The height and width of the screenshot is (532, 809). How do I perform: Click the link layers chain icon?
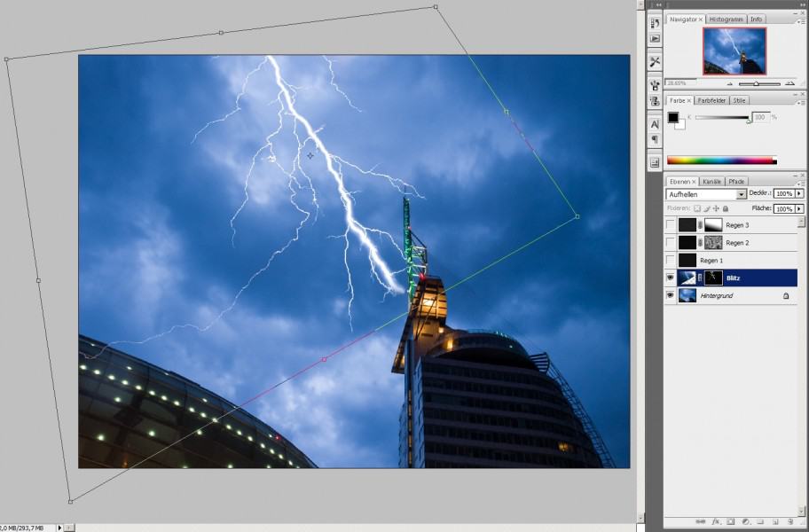(x=700, y=522)
